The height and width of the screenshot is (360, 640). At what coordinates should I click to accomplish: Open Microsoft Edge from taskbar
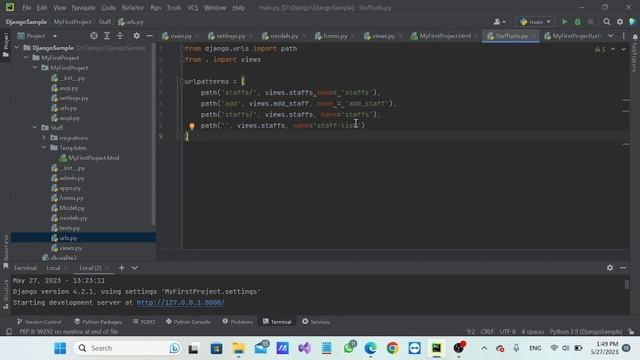pos(370,348)
